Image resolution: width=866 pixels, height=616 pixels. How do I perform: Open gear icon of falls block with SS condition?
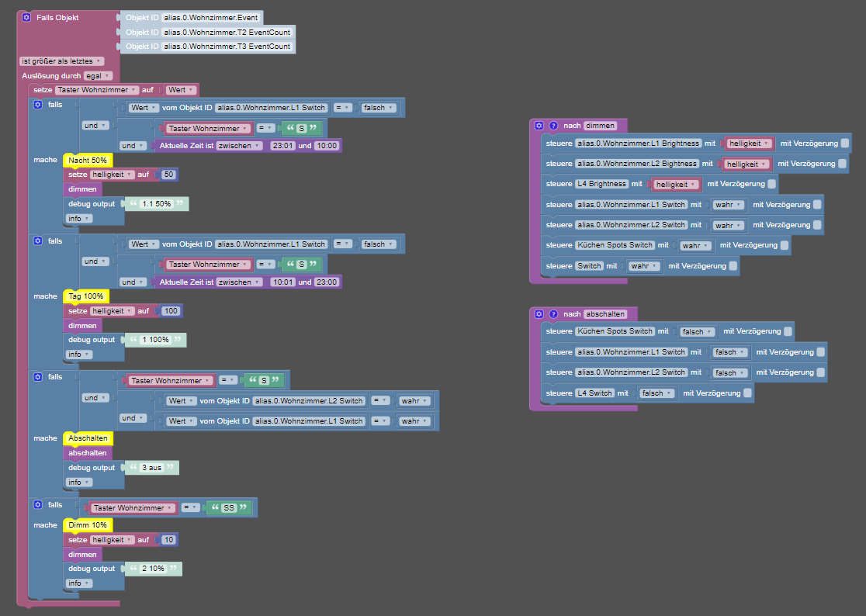37,504
